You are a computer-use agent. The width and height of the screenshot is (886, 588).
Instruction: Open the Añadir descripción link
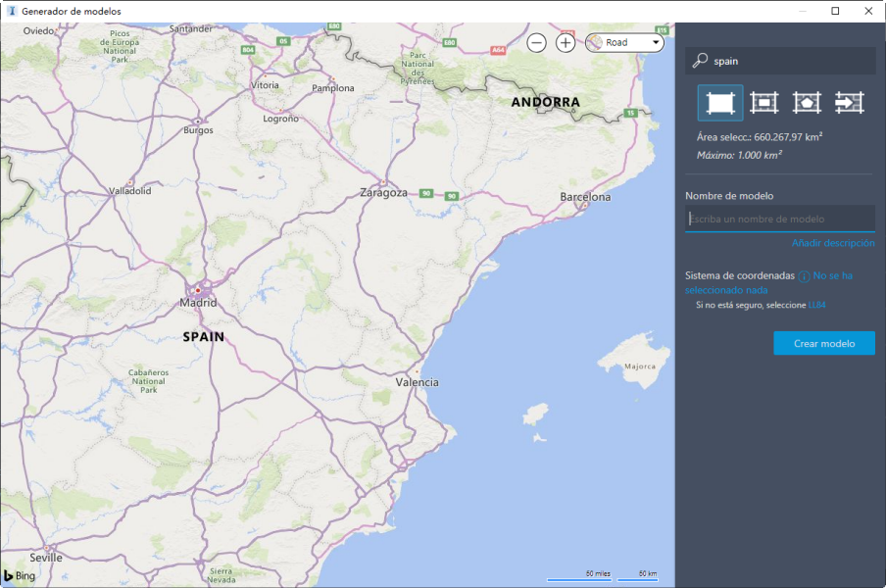pyautogui.click(x=833, y=243)
